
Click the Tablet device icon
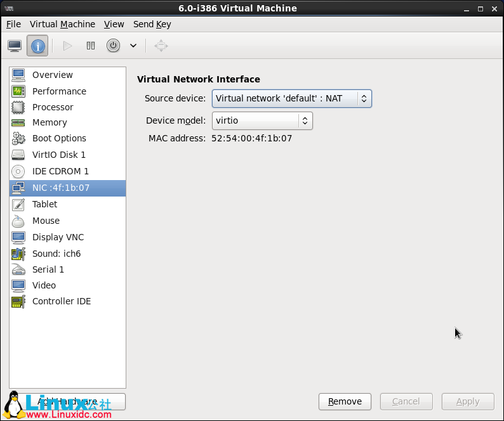coord(18,204)
